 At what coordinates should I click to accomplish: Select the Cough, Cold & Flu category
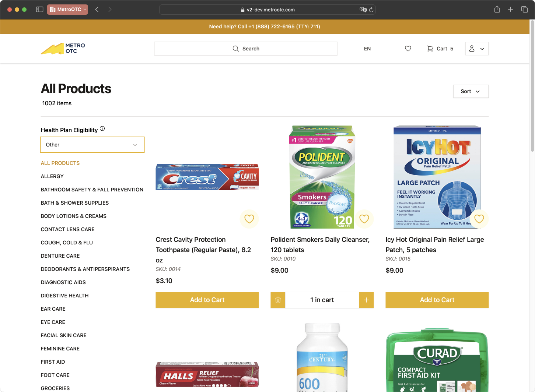[x=67, y=243]
